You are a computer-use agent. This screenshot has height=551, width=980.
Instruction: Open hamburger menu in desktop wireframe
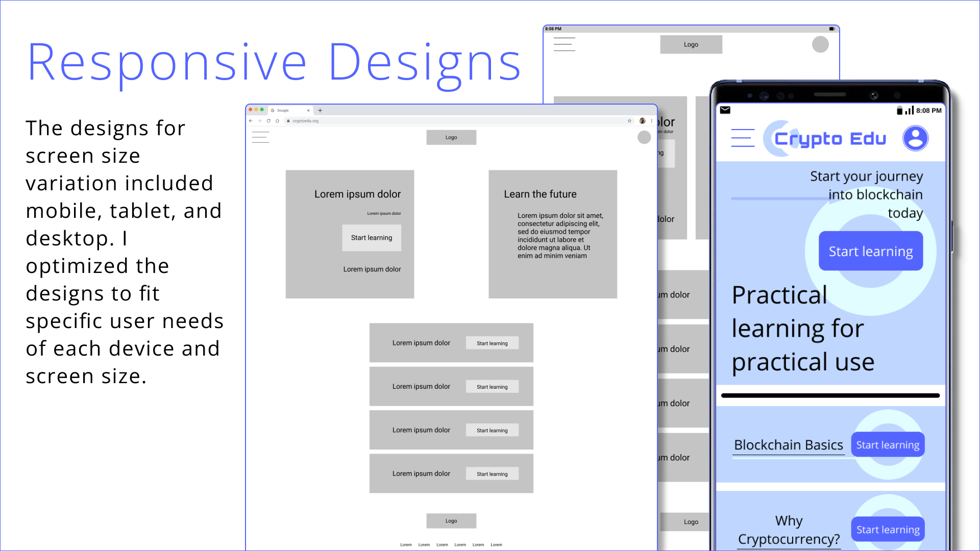pyautogui.click(x=260, y=137)
